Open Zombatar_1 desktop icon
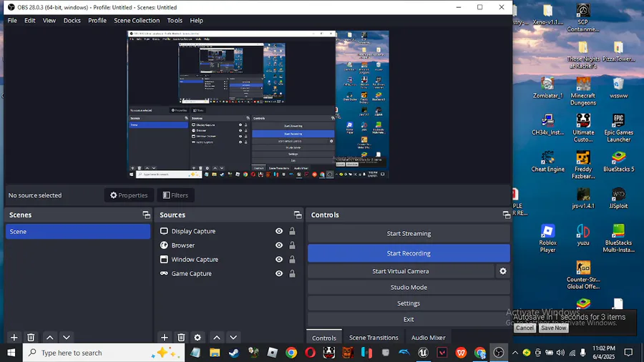 [x=547, y=88]
